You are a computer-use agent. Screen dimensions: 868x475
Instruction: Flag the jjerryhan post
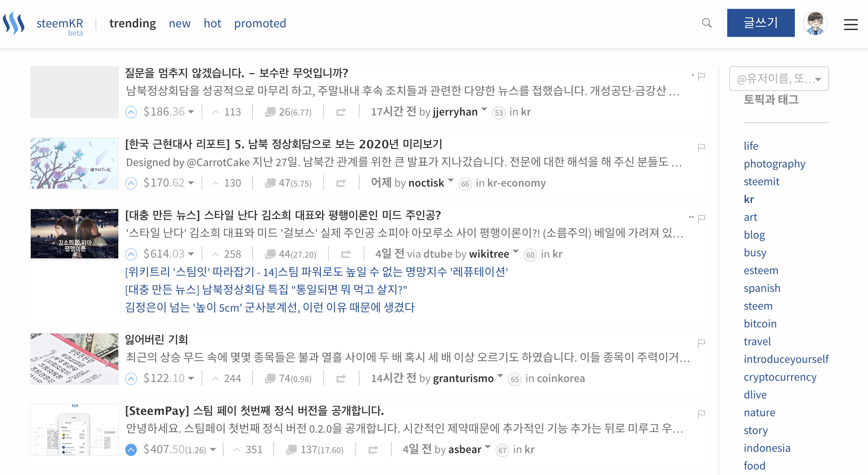pyautogui.click(x=702, y=76)
